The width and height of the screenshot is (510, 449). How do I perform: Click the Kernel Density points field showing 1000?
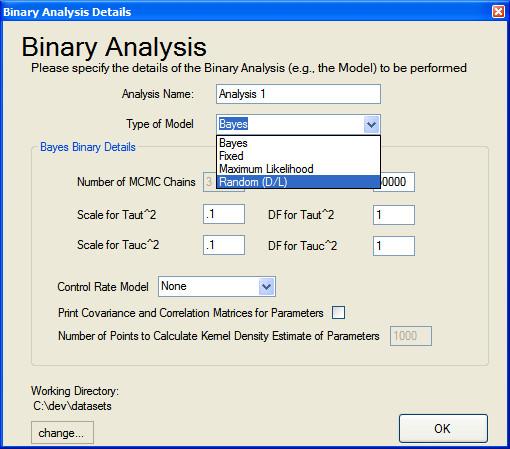point(411,336)
